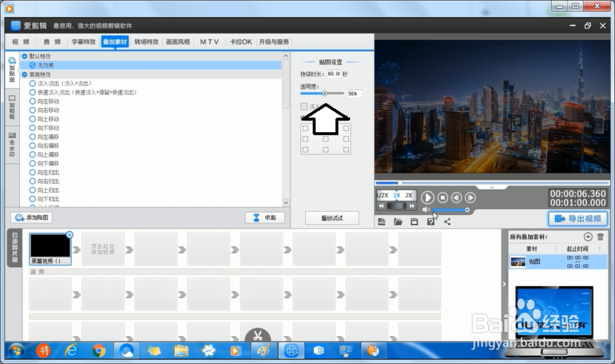Screen dimensions: 615x364
Task: Select 1X playback speed
Action: click(397, 195)
